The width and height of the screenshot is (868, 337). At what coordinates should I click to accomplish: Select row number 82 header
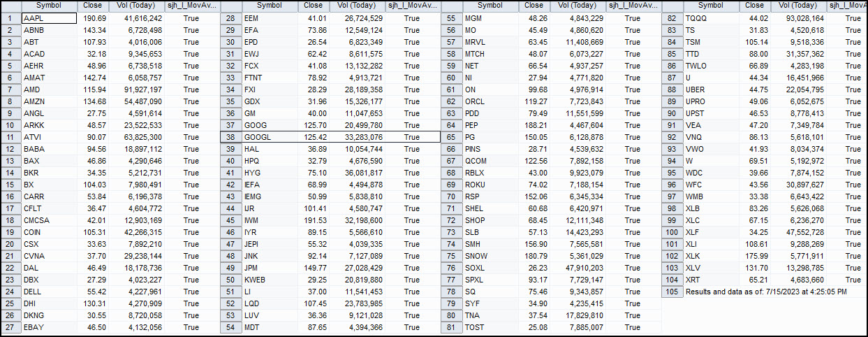tap(672, 18)
